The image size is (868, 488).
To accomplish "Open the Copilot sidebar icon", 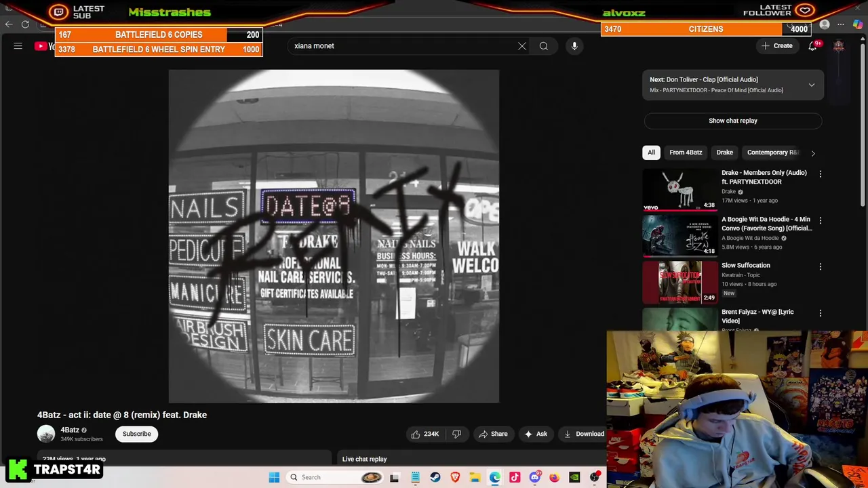I will coord(858,24).
